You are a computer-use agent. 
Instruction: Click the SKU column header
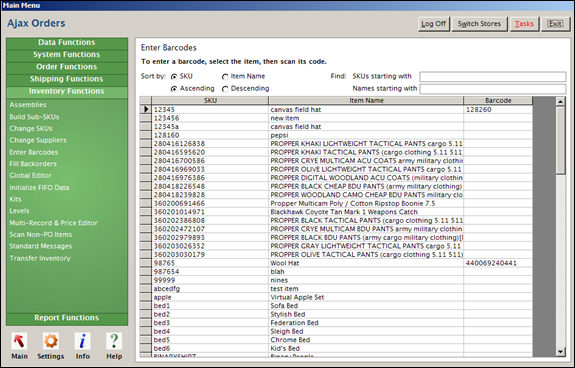[x=210, y=100]
